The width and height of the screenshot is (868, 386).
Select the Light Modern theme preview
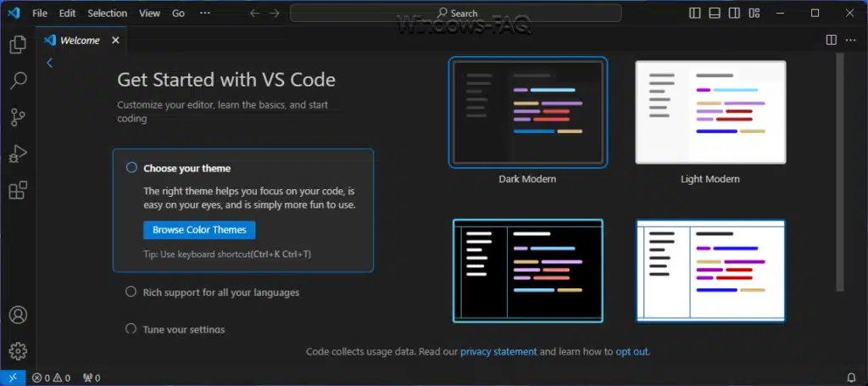click(710, 113)
